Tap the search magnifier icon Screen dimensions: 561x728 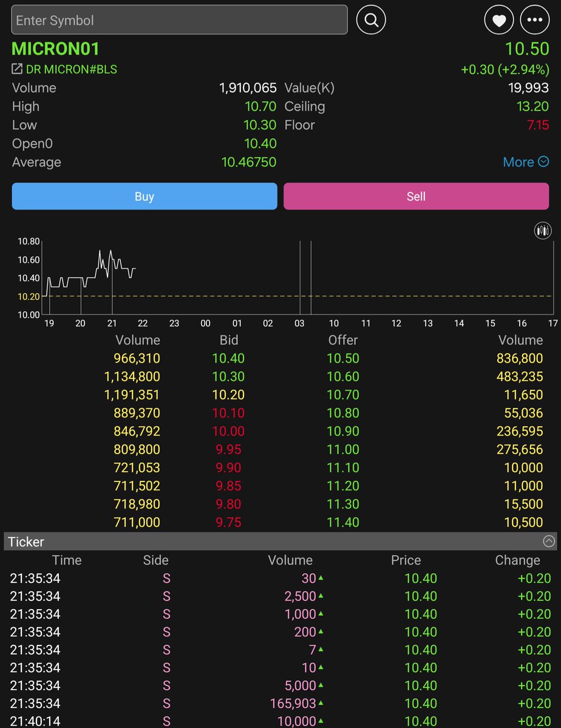[370, 19]
